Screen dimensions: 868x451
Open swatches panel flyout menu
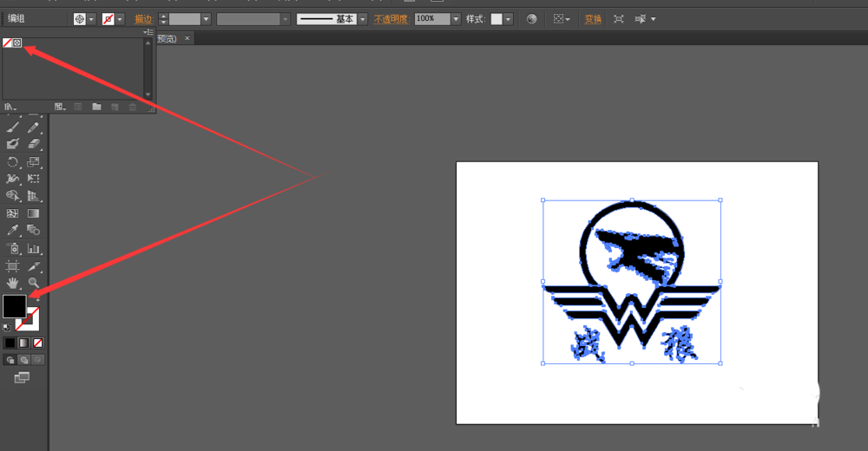[148, 32]
